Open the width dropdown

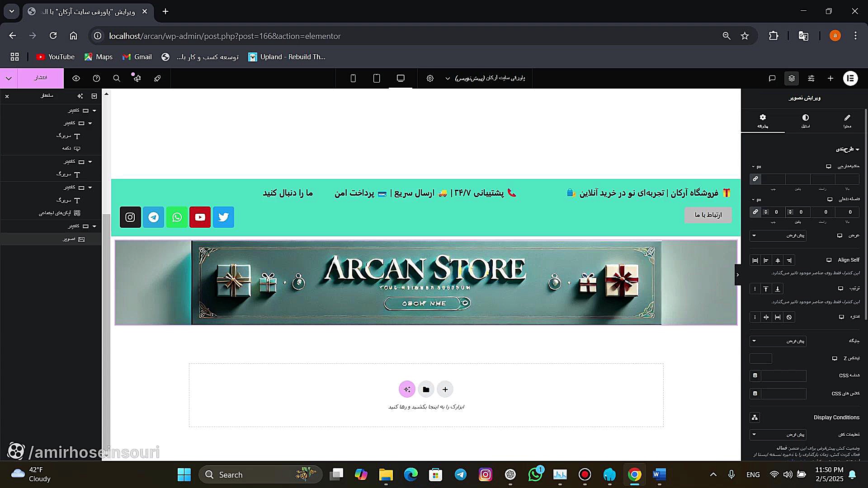[x=778, y=235]
